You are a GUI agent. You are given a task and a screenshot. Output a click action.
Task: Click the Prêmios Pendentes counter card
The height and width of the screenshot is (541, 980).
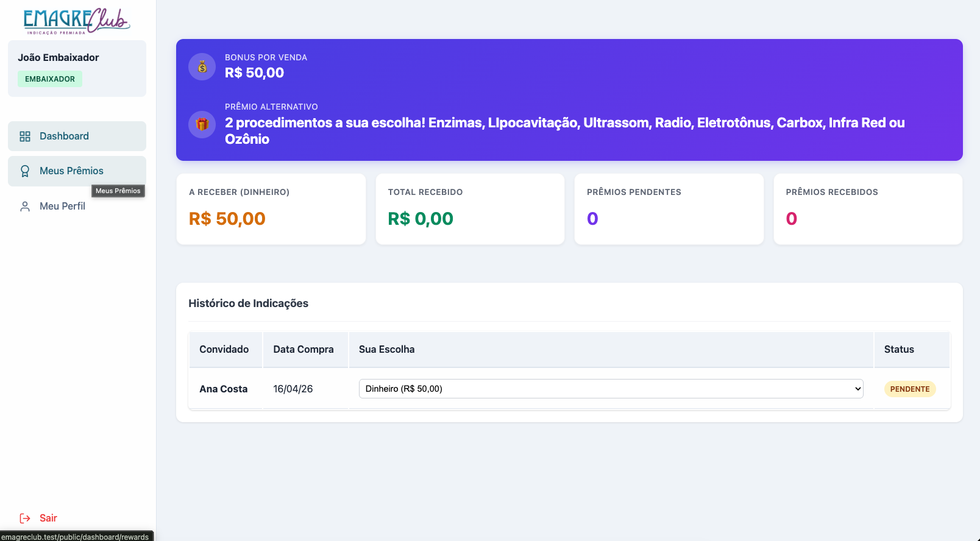click(x=669, y=209)
